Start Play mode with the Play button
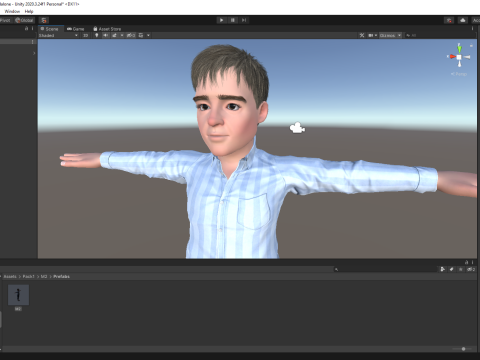This screenshot has height=360, width=480. (221, 20)
